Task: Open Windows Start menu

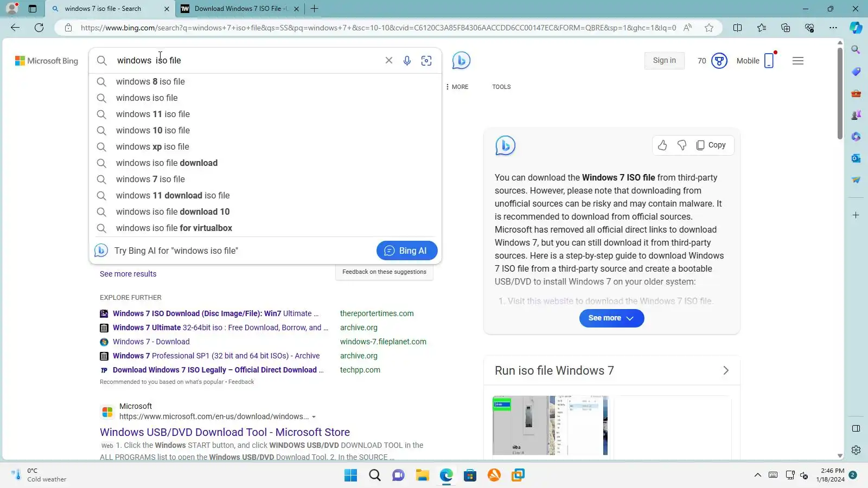Action: click(x=351, y=476)
